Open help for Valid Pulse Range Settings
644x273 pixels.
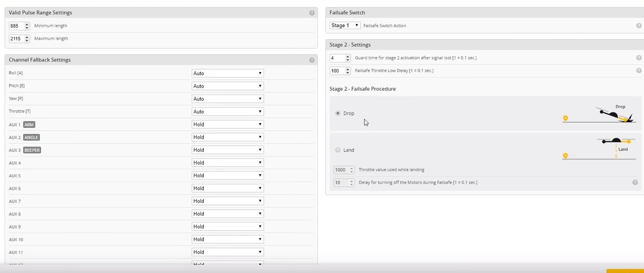pyautogui.click(x=312, y=13)
